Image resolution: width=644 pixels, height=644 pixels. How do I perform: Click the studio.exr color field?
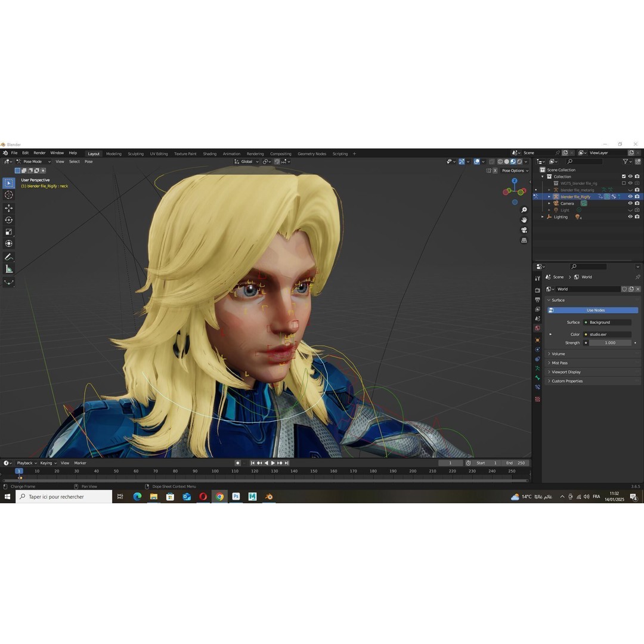pyautogui.click(x=608, y=335)
